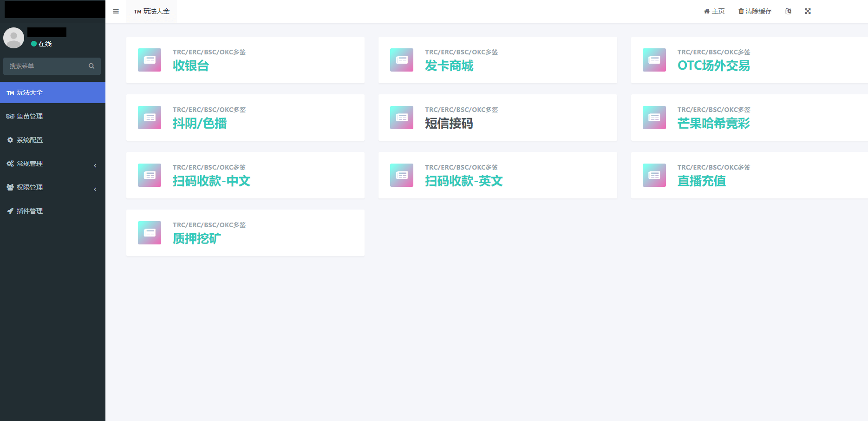Click the 收银台 card icon
The width and height of the screenshot is (868, 421).
tap(150, 60)
